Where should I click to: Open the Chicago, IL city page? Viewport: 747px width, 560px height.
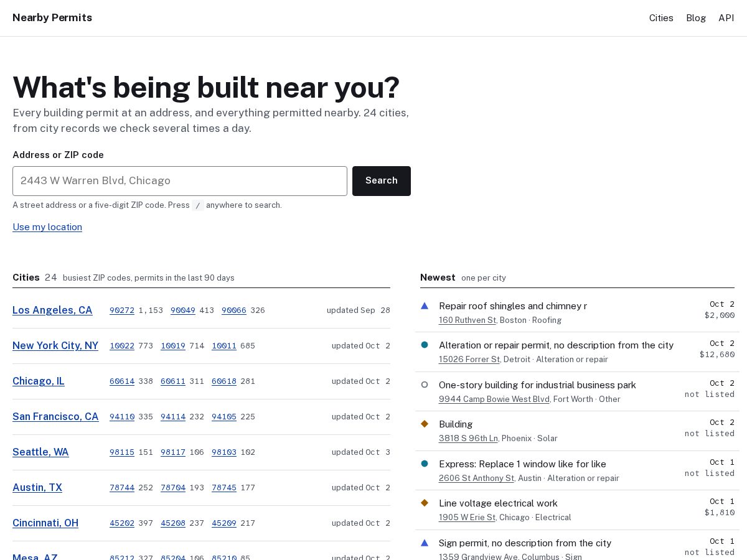pos(39,381)
